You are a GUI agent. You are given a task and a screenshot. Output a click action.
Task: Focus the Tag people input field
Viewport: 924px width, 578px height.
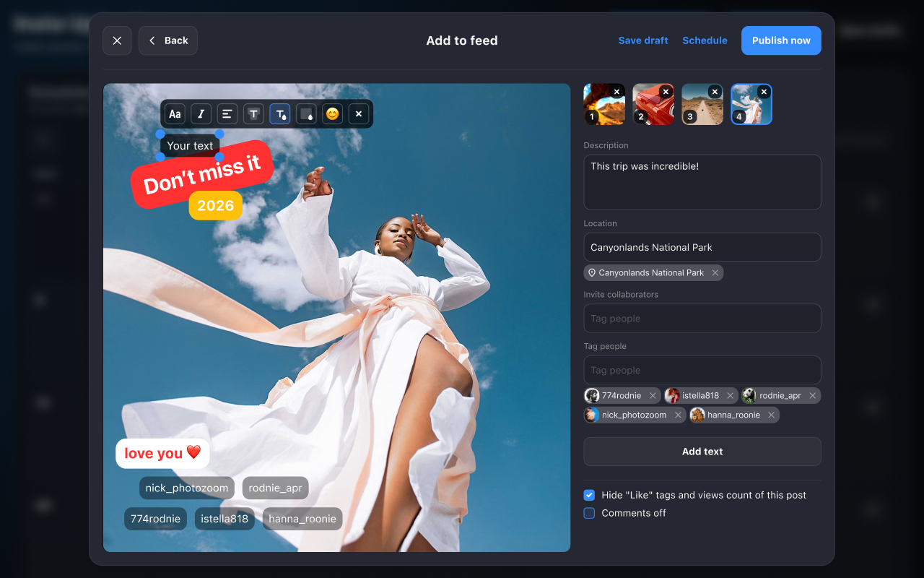702,370
